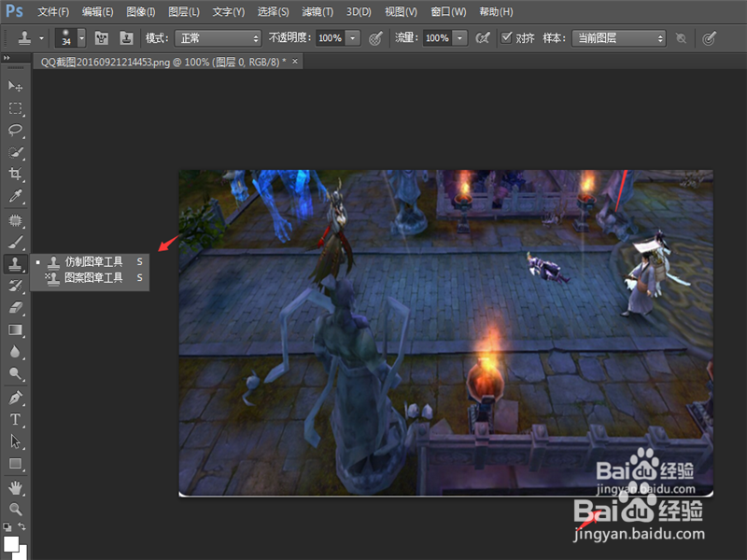This screenshot has height=560, width=747.
Task: Toggle pressure for opacity icon
Action: pos(375,38)
